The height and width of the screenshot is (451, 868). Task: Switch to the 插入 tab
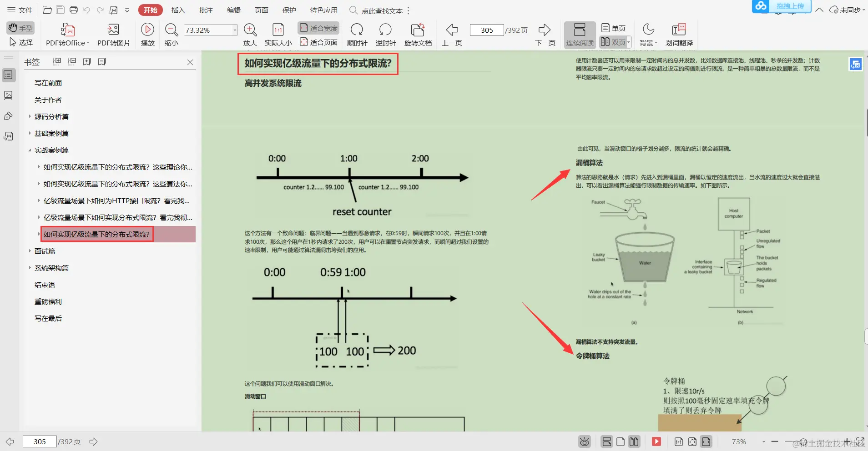point(178,10)
